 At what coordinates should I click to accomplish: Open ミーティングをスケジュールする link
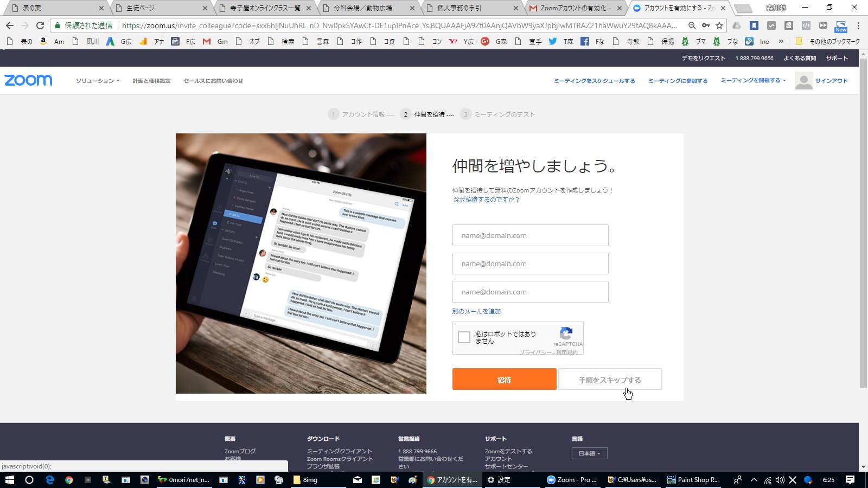pyautogui.click(x=595, y=81)
